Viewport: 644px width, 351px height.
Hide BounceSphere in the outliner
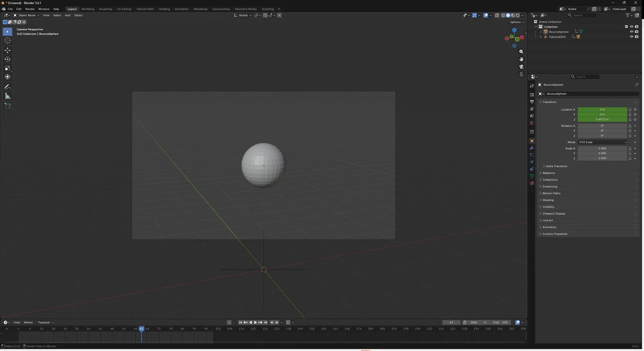pyautogui.click(x=631, y=32)
